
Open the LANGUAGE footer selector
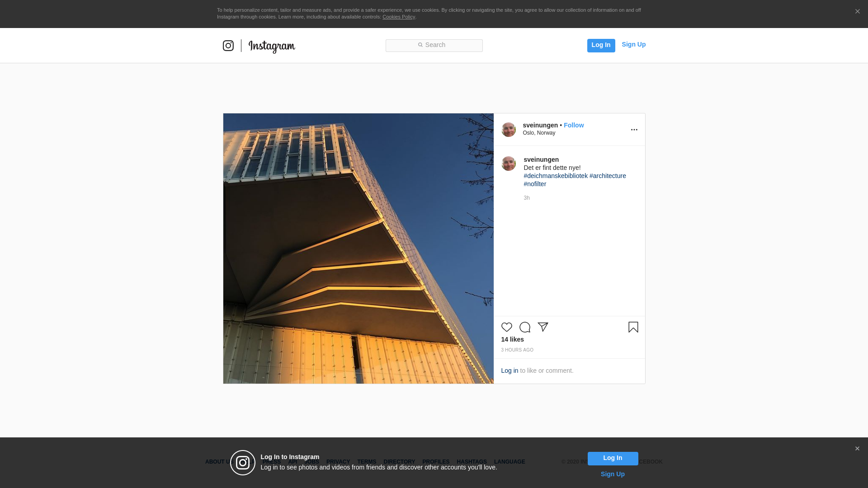coord(509,462)
